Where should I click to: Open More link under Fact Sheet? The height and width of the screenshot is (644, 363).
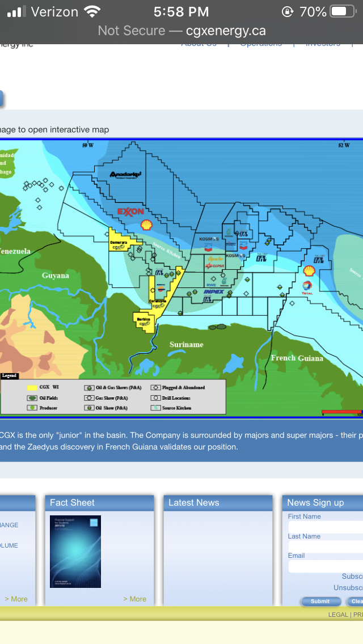click(x=135, y=599)
